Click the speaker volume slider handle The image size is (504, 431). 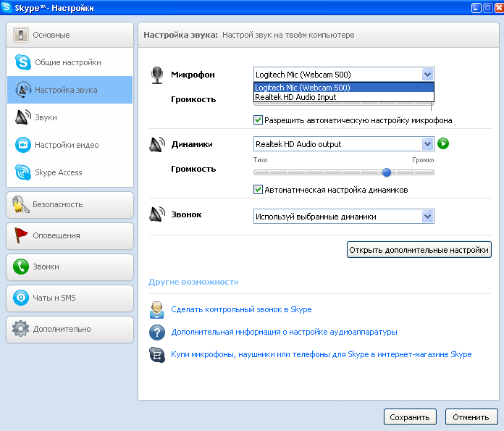click(x=387, y=172)
